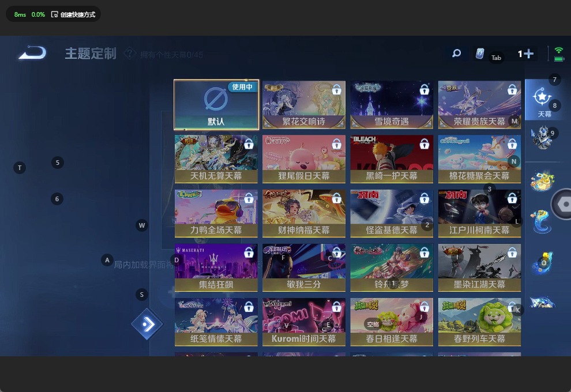Click the 使用中 badge on the default card

(242, 86)
